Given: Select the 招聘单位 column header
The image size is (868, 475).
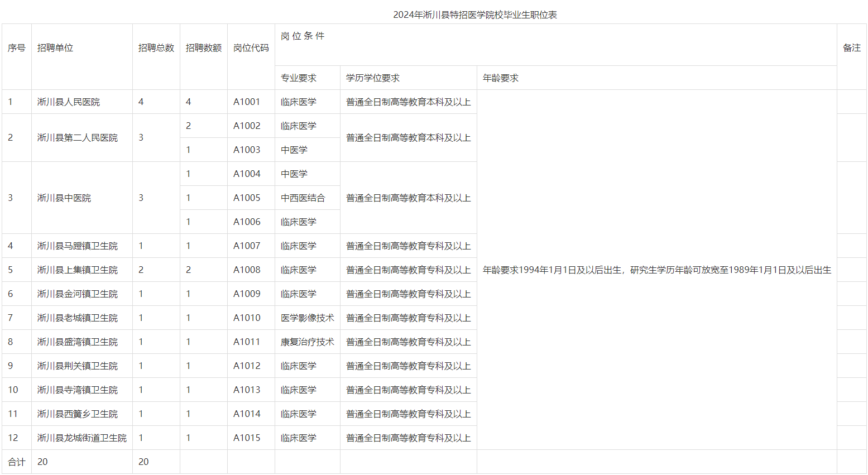Looking at the screenshot, I should click(55, 48).
